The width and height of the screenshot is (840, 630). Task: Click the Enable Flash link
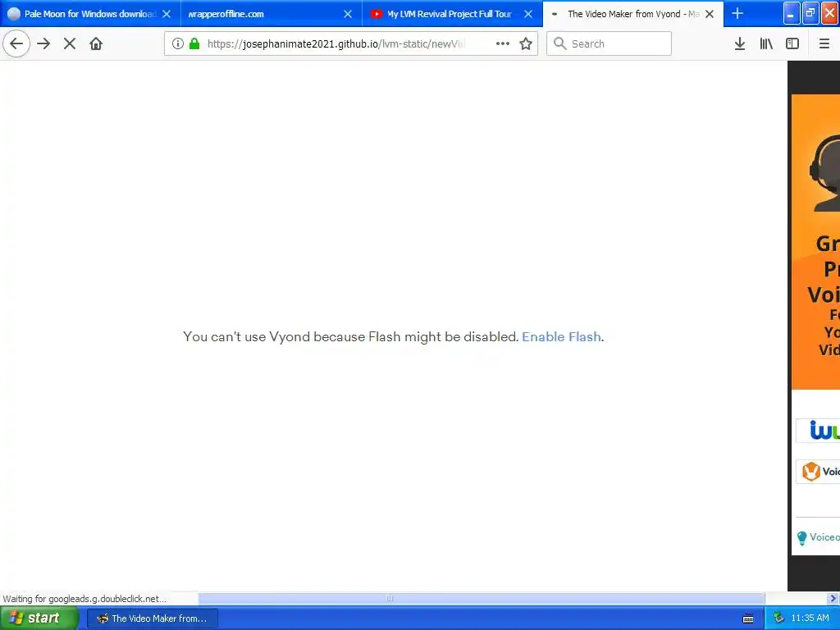tap(561, 337)
